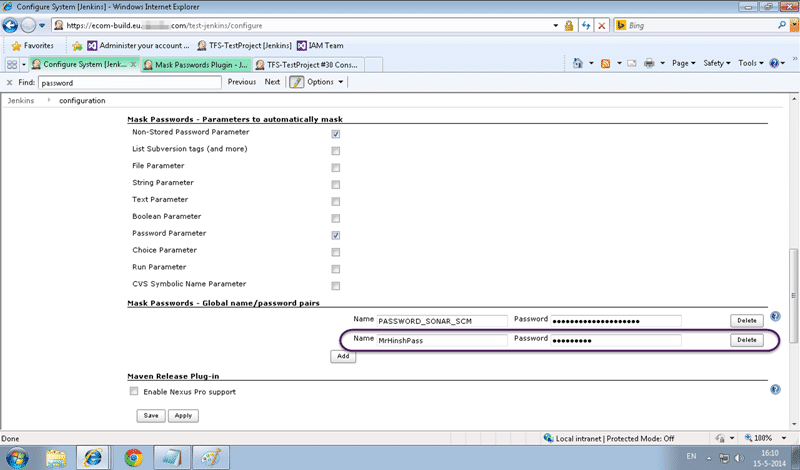800x470 pixels.
Task: Go back with the browser Back arrow
Action: [x=10, y=25]
